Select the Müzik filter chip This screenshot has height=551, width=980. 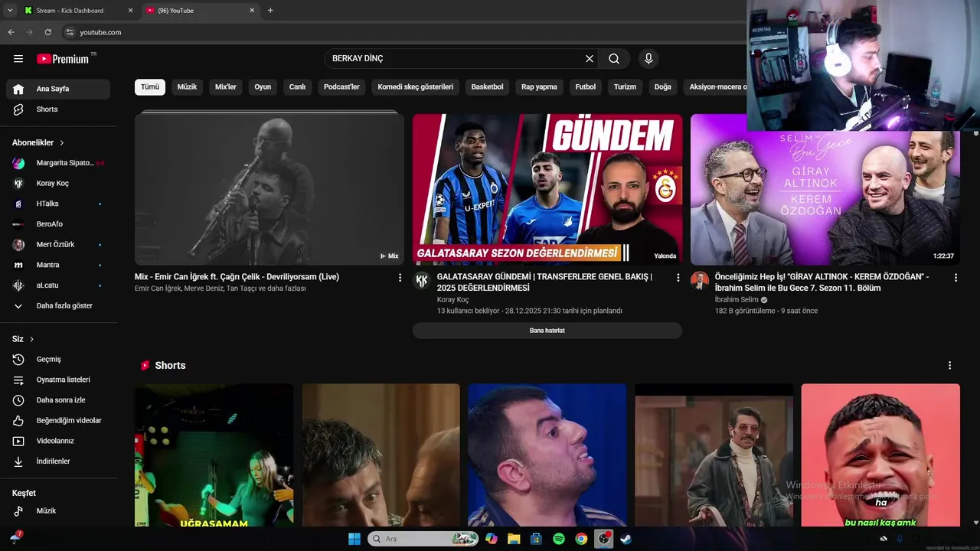[x=187, y=86]
